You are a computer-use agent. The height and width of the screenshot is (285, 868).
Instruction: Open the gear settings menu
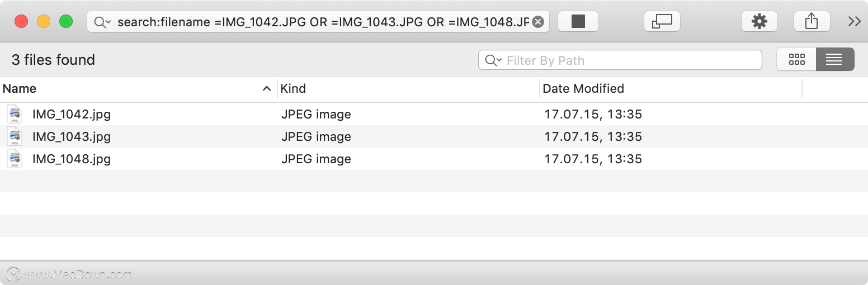tap(759, 21)
